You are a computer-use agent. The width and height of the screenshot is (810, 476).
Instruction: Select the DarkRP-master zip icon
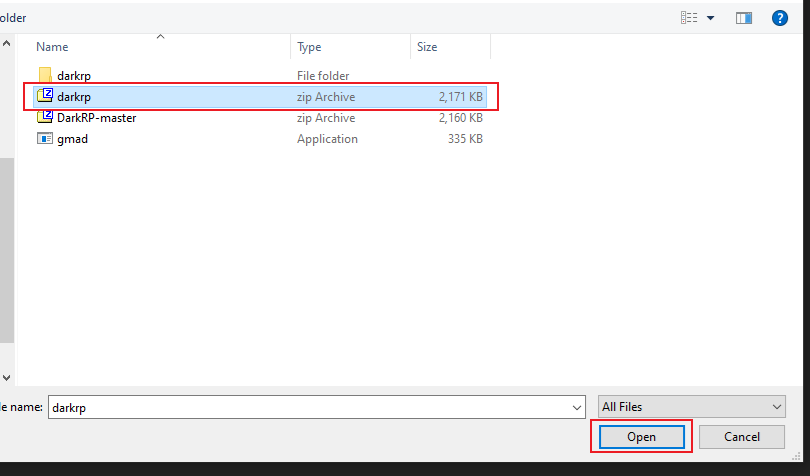point(45,117)
